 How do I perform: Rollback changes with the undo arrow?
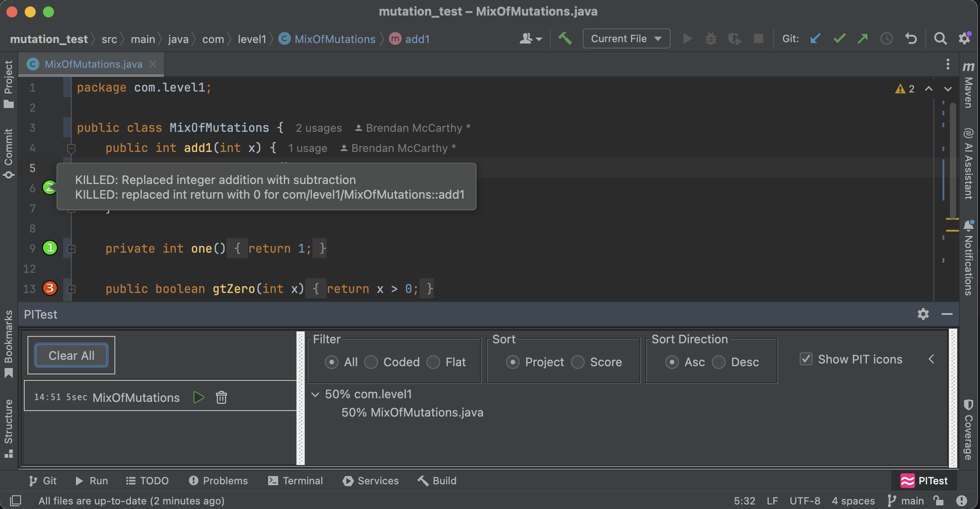point(911,38)
